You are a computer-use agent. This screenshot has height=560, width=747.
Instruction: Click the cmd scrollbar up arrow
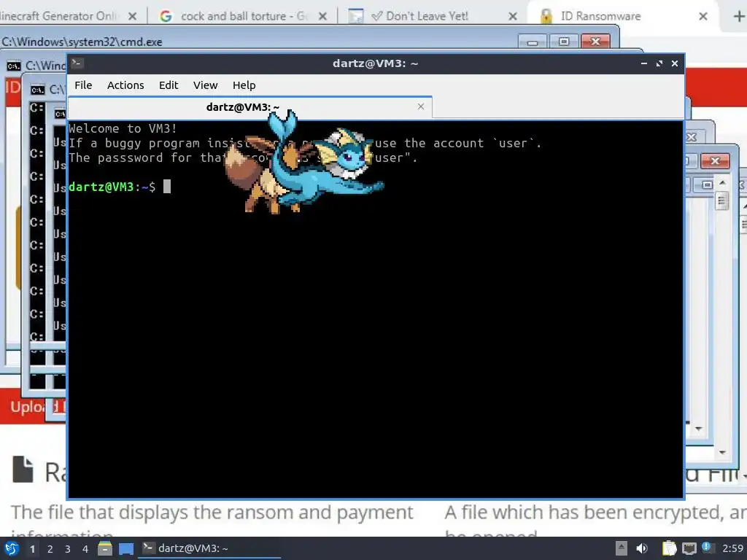tap(722, 183)
